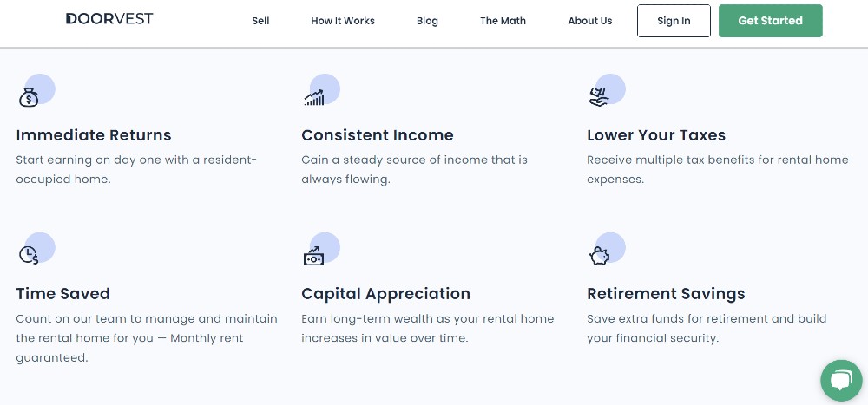868x405 pixels.
Task: Select the Lower Your Taxes heading
Action: (656, 135)
